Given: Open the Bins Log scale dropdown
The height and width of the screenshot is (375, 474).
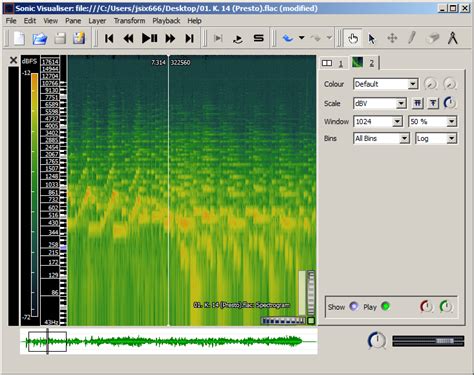Looking at the screenshot, I should pos(436,138).
